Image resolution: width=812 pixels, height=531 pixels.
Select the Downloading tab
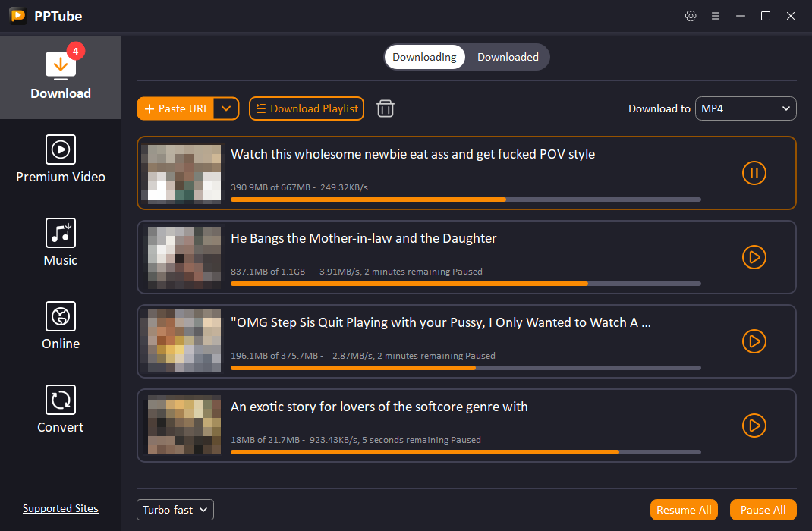pyautogui.click(x=424, y=56)
